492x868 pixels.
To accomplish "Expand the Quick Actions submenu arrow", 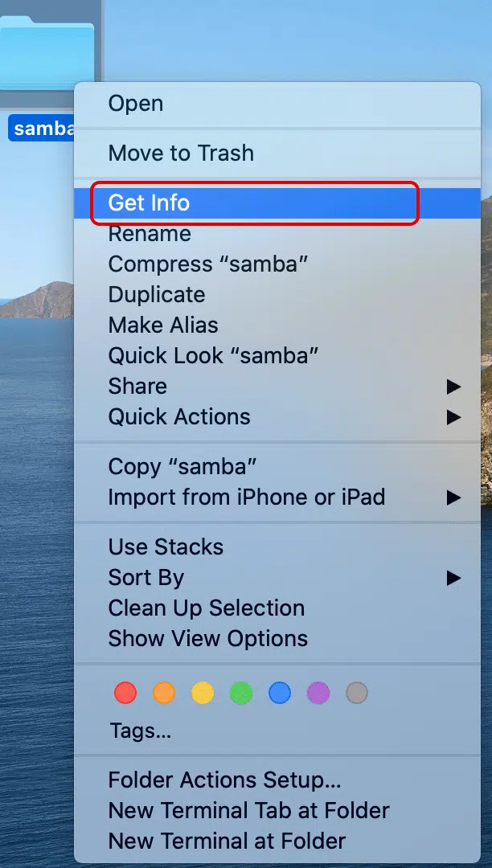I will (453, 417).
